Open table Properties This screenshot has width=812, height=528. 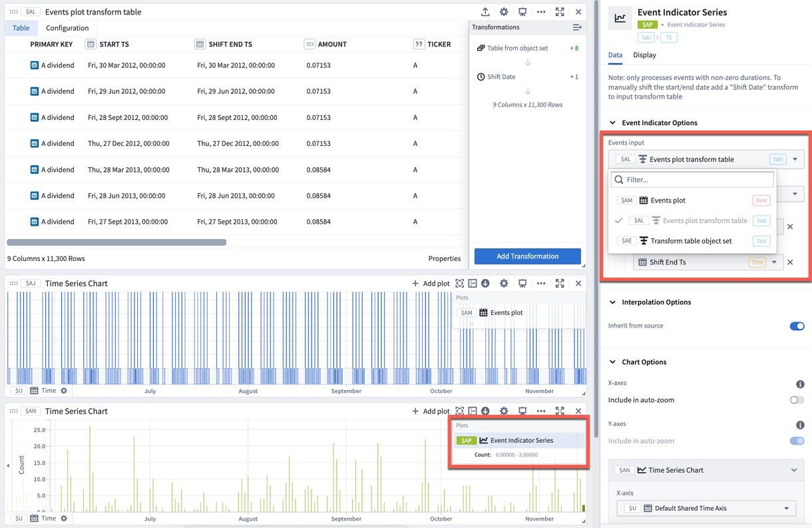[445, 258]
